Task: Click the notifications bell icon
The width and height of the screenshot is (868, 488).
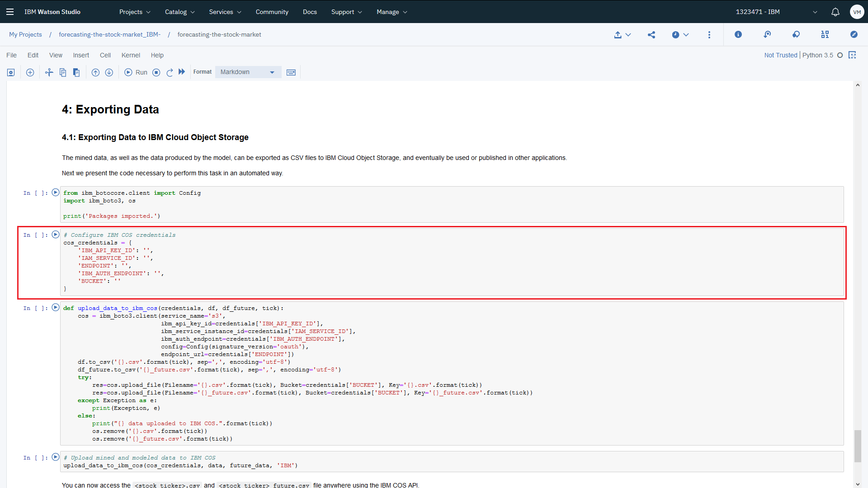Action: pos(835,11)
